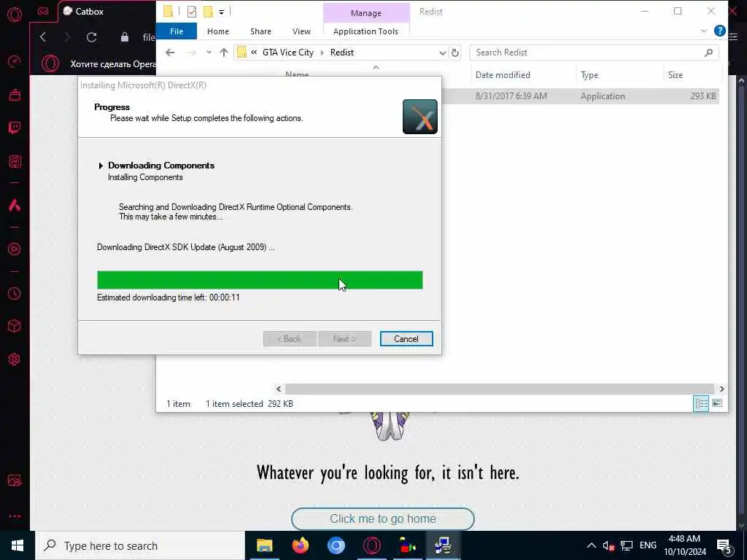This screenshot has height=560, width=747.
Task: Expand the ribbon chevron
Action: (704, 31)
